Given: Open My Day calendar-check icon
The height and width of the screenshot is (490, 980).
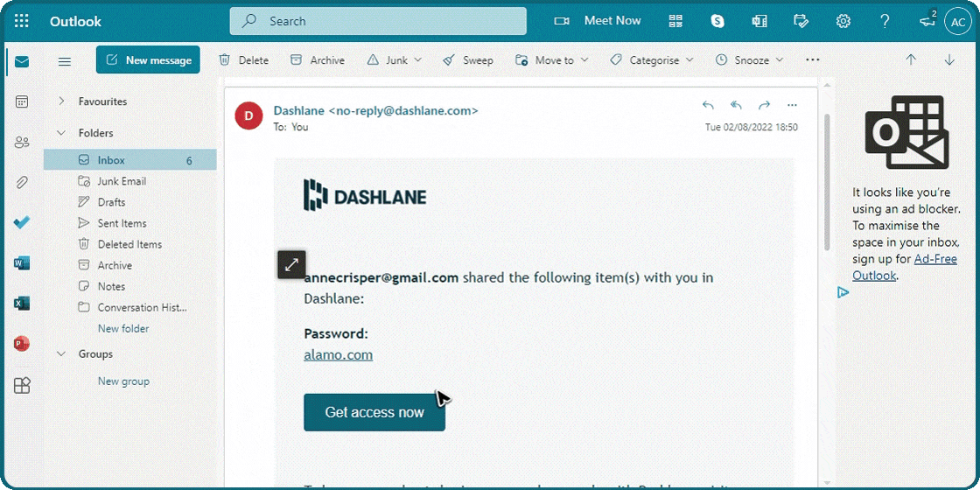Looking at the screenshot, I should point(801,21).
